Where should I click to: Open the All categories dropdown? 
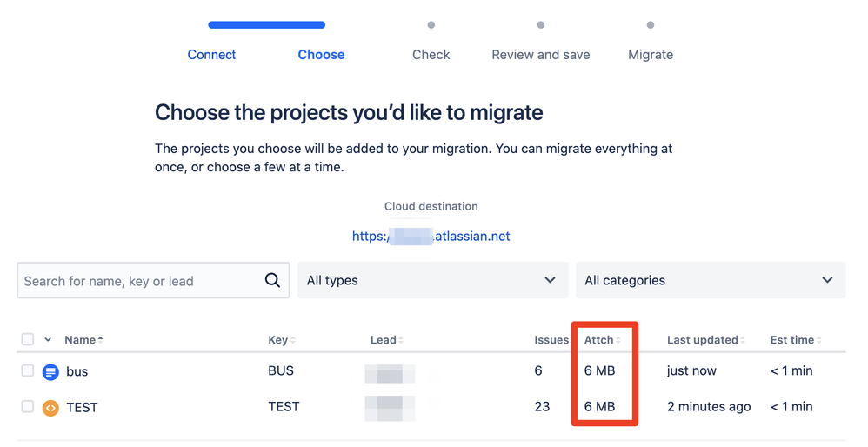(711, 280)
